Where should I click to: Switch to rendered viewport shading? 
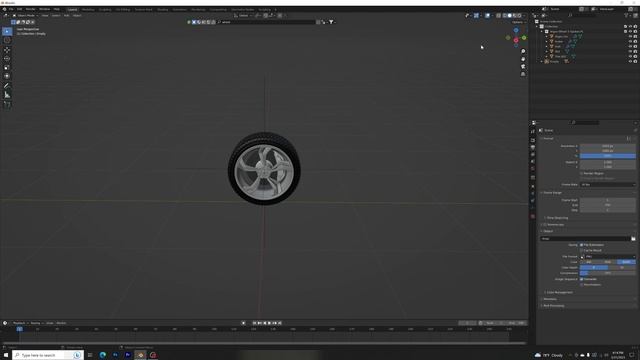click(x=519, y=16)
